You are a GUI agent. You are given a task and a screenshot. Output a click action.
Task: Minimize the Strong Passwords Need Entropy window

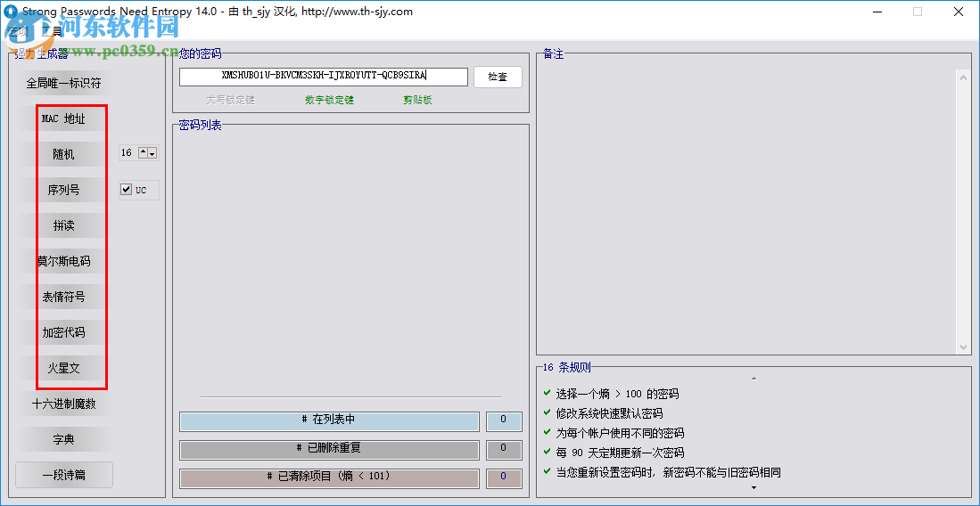pyautogui.click(x=877, y=12)
